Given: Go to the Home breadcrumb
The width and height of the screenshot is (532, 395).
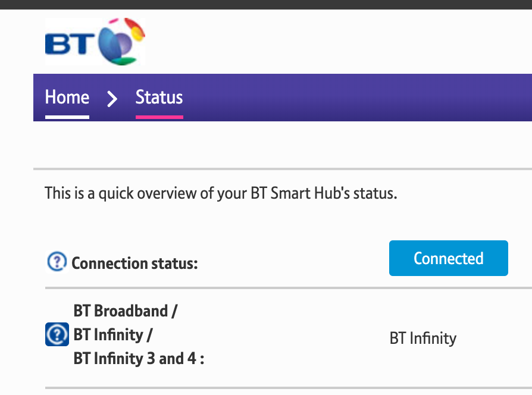Looking at the screenshot, I should coord(67,97).
